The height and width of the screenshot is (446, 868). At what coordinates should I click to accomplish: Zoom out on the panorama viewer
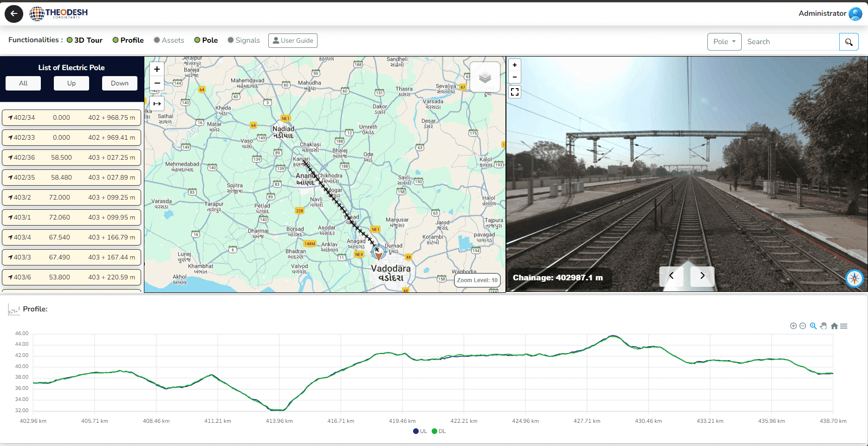(514, 77)
